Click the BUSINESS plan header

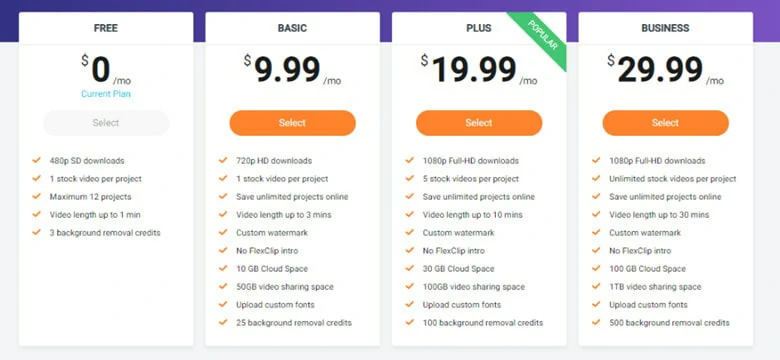(666, 28)
